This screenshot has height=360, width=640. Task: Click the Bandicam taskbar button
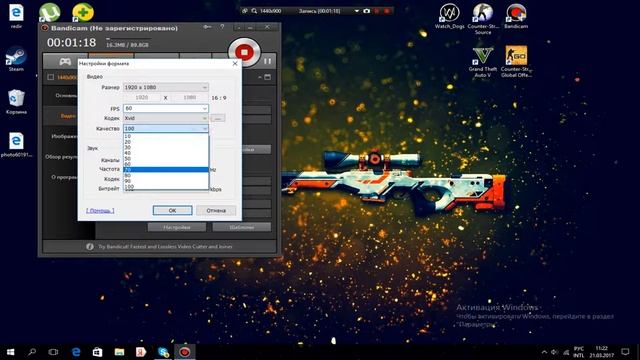coord(185,352)
